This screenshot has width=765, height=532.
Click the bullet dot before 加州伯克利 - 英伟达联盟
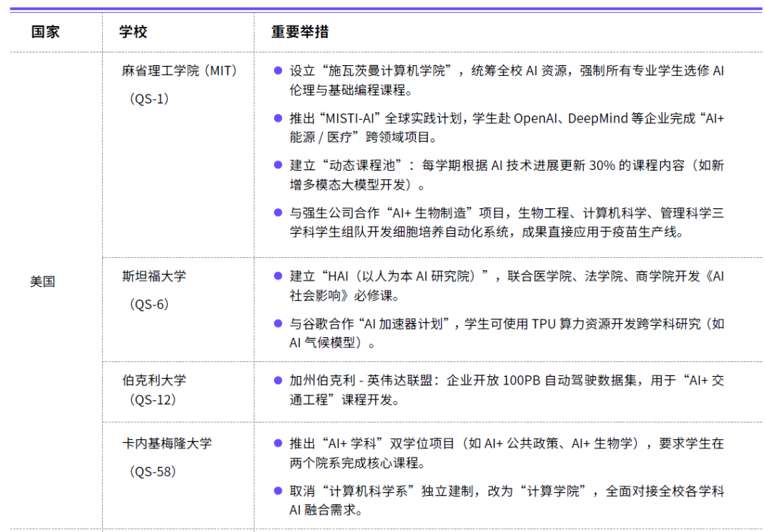pyautogui.click(x=278, y=380)
